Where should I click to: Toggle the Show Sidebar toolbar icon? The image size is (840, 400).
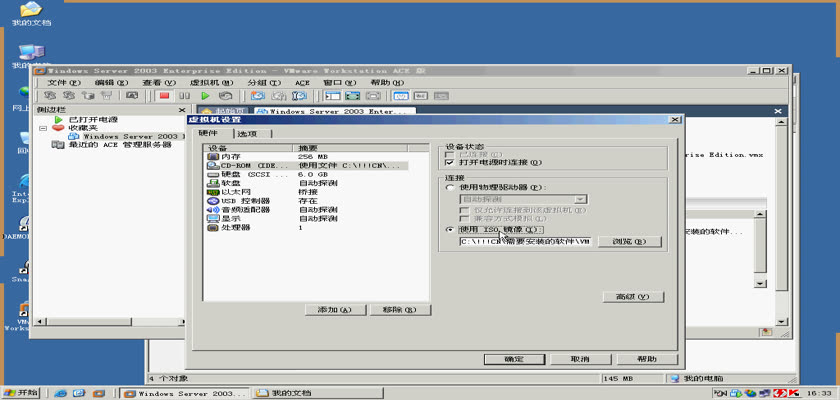333,96
